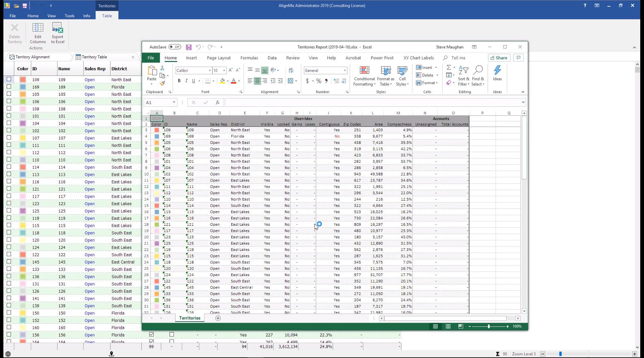Check the row checkbox for territory 107 in AlignMix
644x358 pixels.
point(9,137)
